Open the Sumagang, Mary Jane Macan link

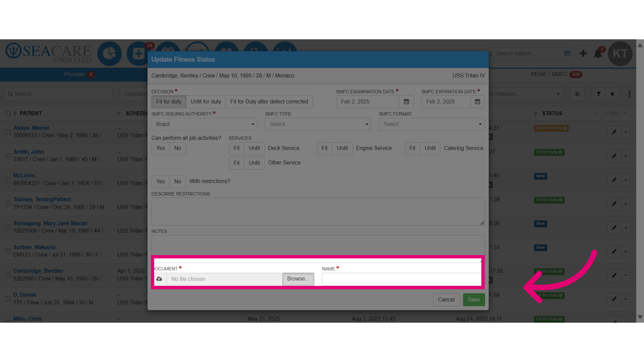pyautogui.click(x=50, y=223)
